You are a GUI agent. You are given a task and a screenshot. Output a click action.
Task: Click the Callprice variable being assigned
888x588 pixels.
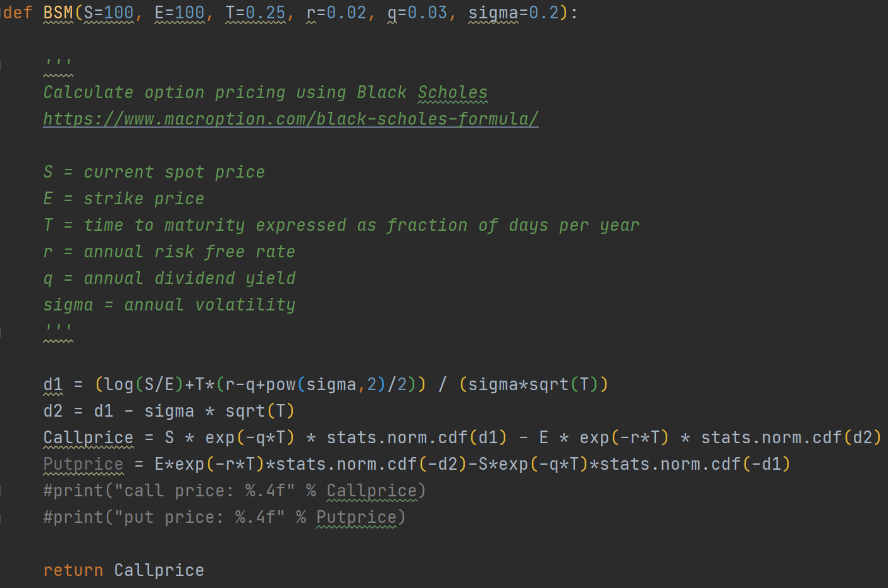(88, 438)
